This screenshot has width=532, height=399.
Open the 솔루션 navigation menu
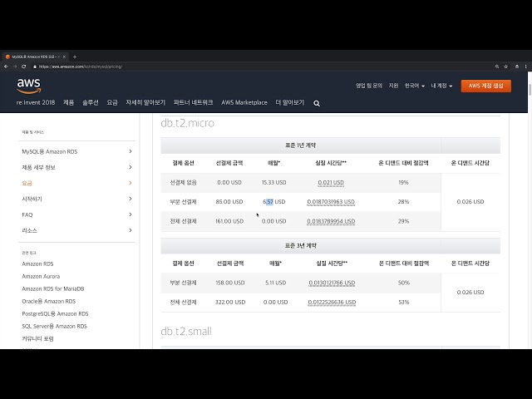pyautogui.click(x=91, y=102)
